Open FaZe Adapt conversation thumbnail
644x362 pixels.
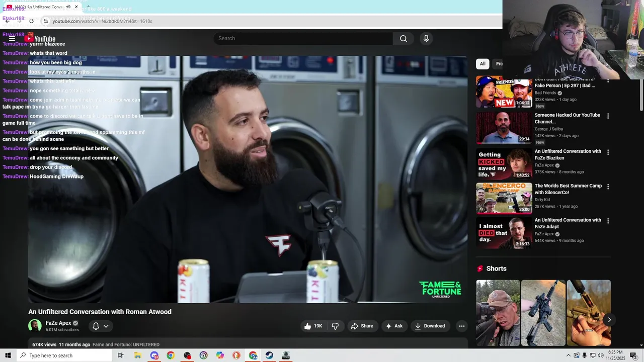(x=504, y=232)
